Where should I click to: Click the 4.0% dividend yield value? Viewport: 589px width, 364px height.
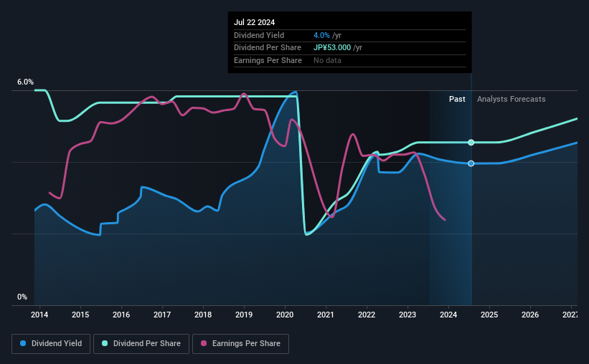[321, 35]
